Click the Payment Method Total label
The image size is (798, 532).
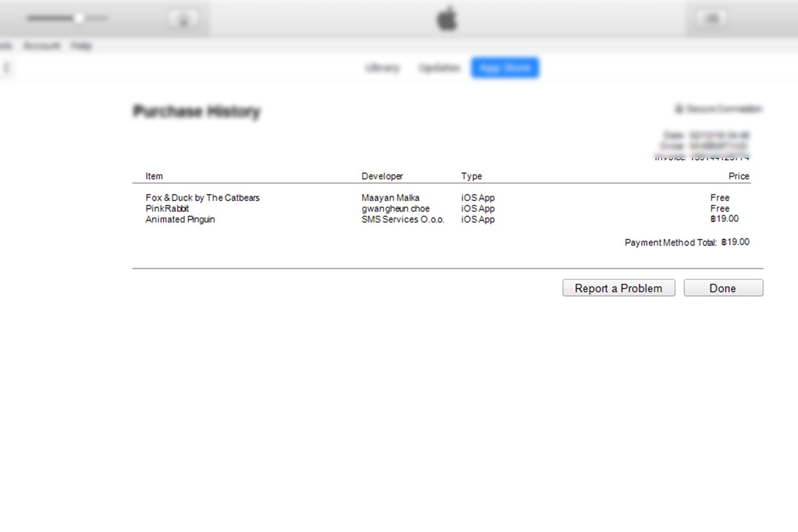(671, 243)
